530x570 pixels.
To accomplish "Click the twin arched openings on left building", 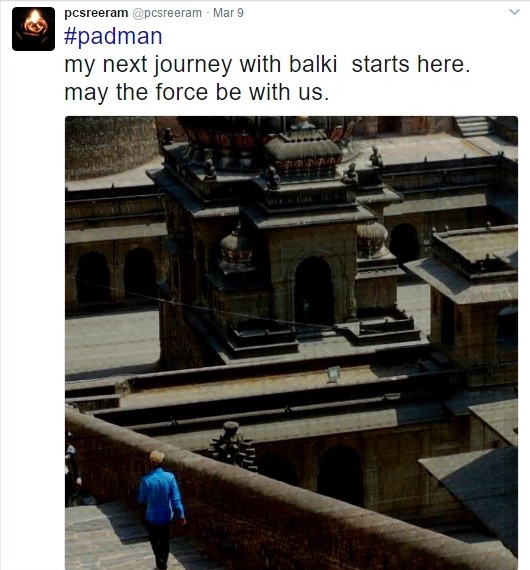I will 116,276.
